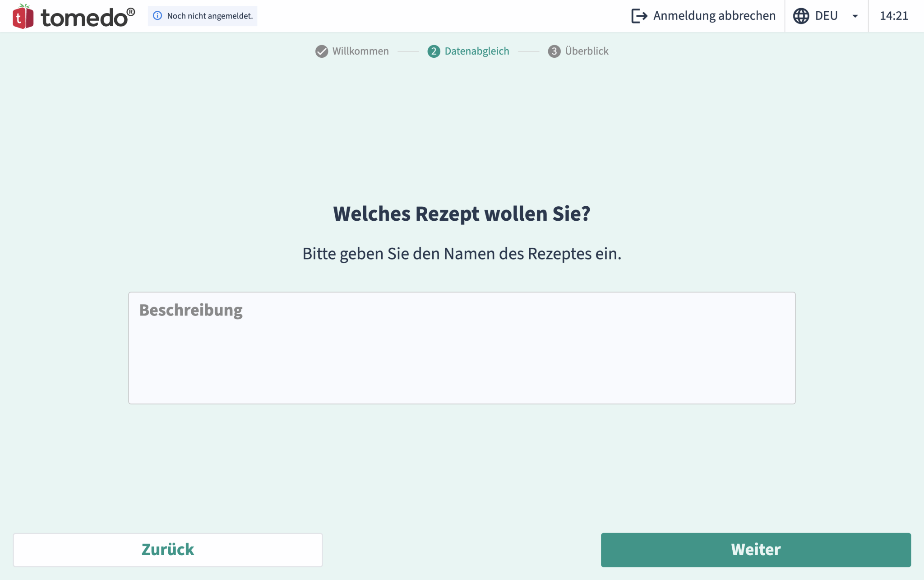Click the globe language icon

pyautogui.click(x=802, y=16)
